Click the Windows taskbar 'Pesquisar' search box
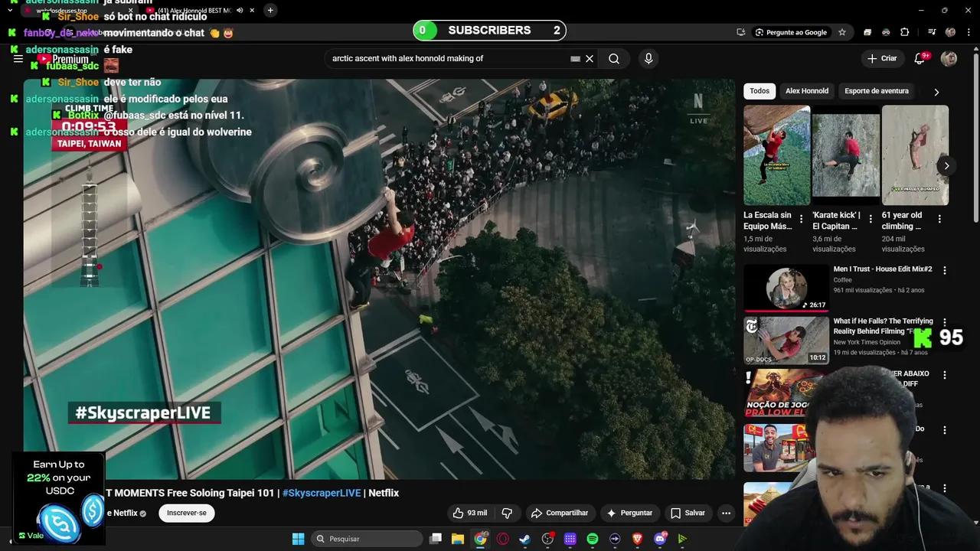980x551 pixels. (367, 539)
